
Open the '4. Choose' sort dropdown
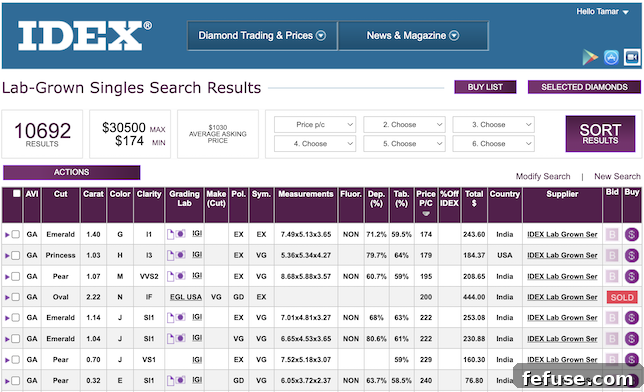[315, 144]
